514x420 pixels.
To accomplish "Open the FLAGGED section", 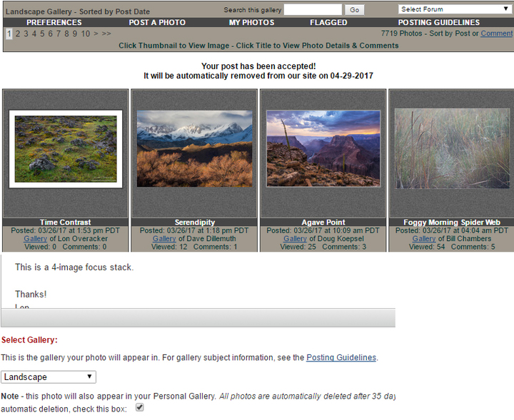I will point(328,23).
